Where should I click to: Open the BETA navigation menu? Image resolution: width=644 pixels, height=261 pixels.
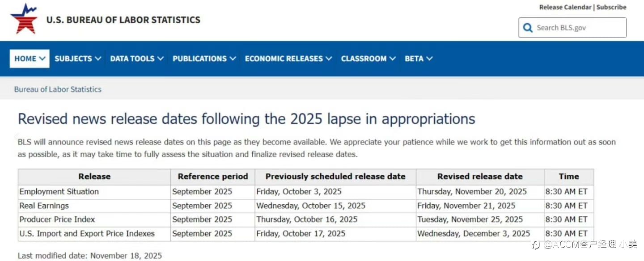pos(418,59)
